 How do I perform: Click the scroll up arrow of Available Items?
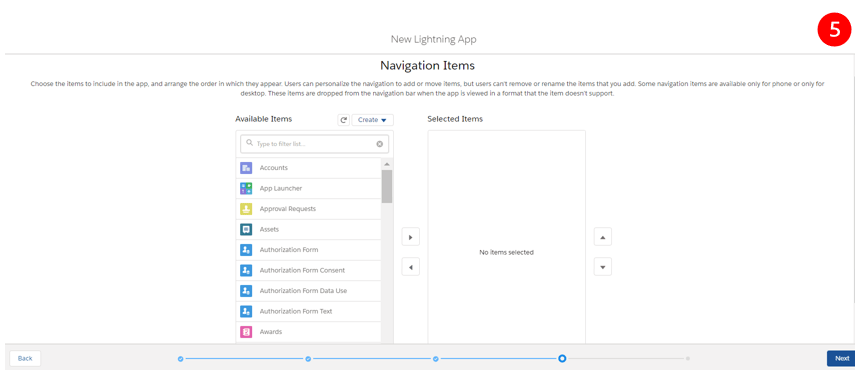coord(387,164)
